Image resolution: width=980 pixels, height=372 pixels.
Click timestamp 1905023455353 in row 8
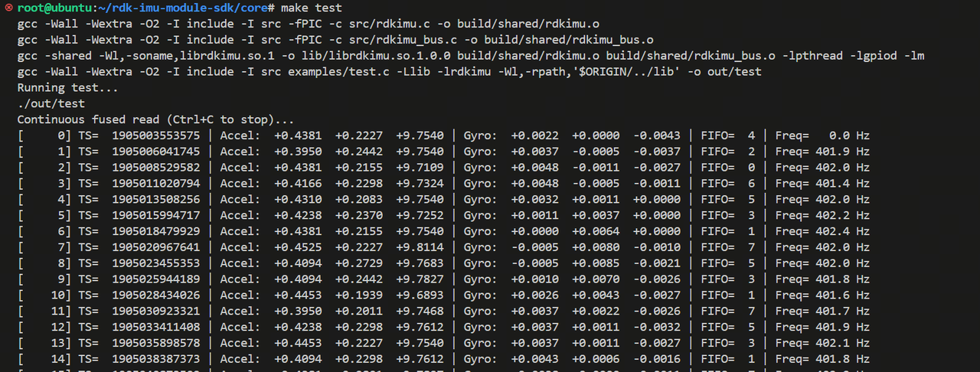click(x=156, y=263)
